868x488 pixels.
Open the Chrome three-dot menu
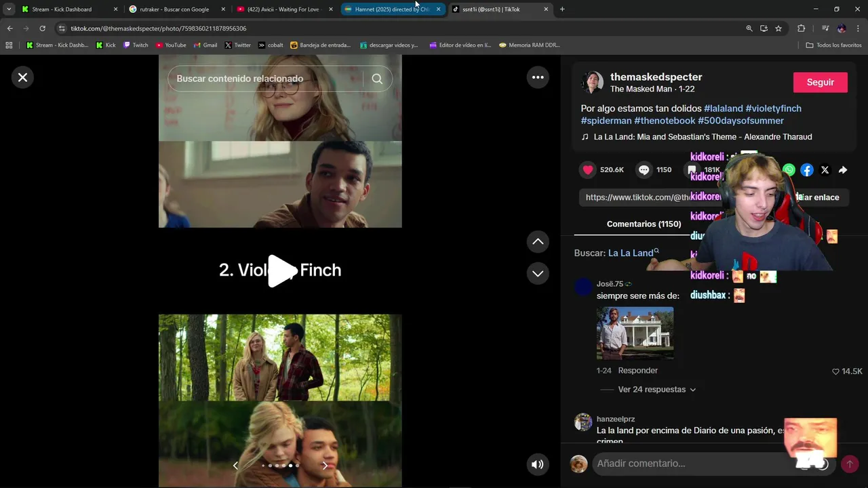click(x=859, y=28)
